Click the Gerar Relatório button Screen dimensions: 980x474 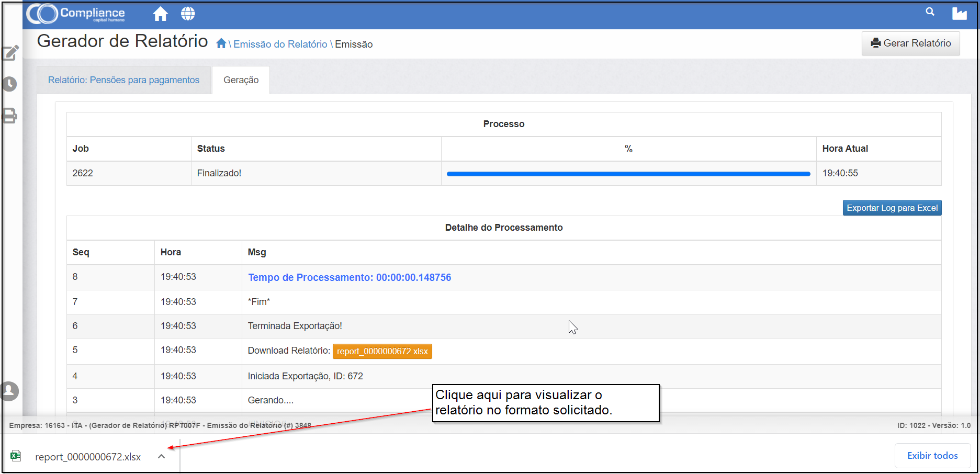point(910,43)
